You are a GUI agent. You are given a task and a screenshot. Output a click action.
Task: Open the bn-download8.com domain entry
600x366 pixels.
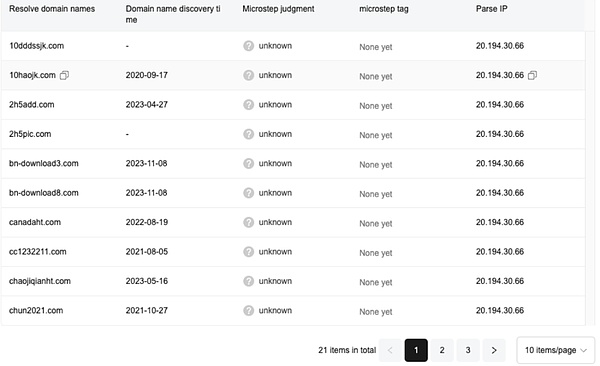coord(44,193)
